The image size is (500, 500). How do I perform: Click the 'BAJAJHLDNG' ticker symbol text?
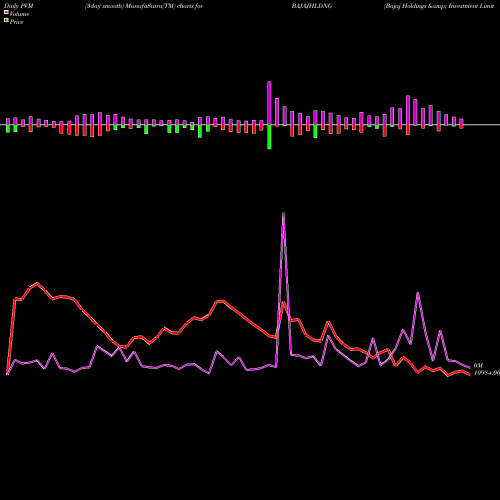pos(312,6)
